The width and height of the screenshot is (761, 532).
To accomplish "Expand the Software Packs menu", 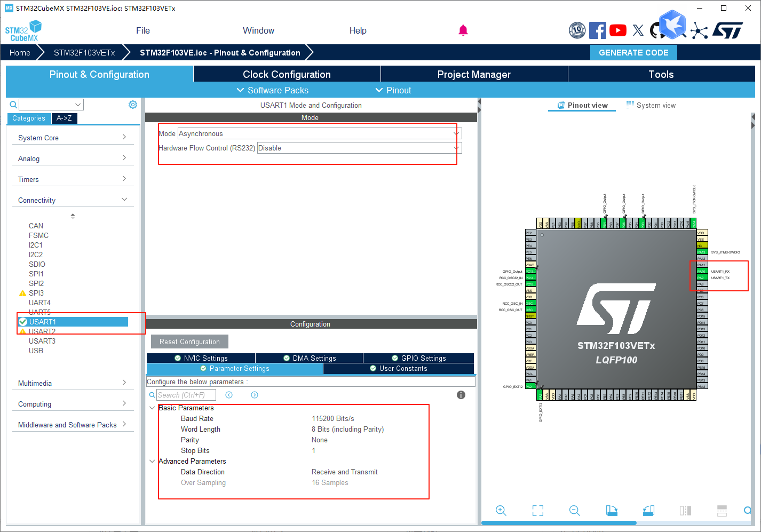I will [x=273, y=90].
